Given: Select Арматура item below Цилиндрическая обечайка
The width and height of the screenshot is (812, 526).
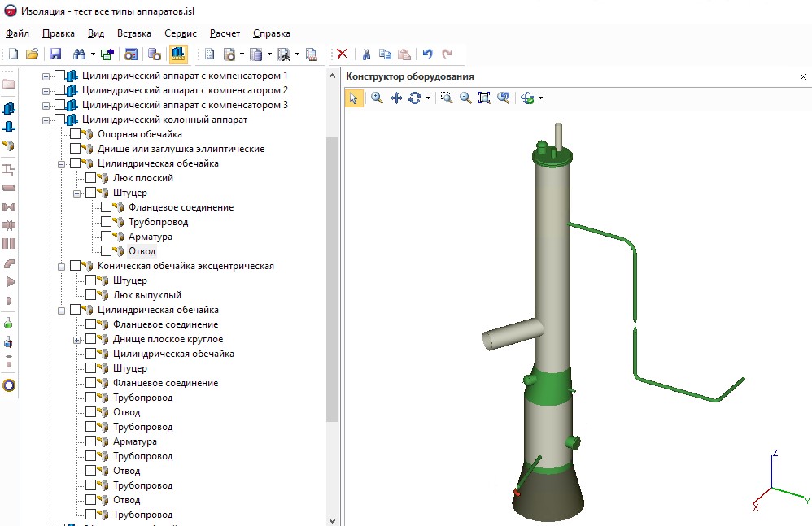Looking at the screenshot, I should (134, 441).
